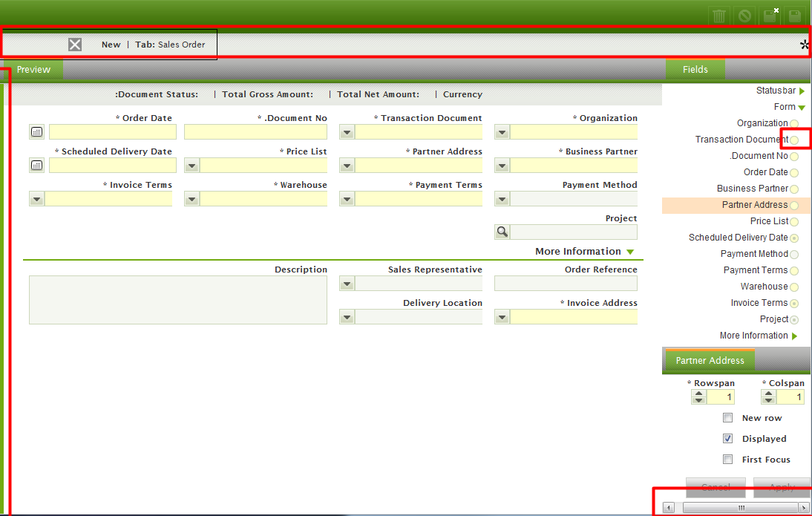
Task: Select the Project field circle in Fields list
Action: (794, 320)
